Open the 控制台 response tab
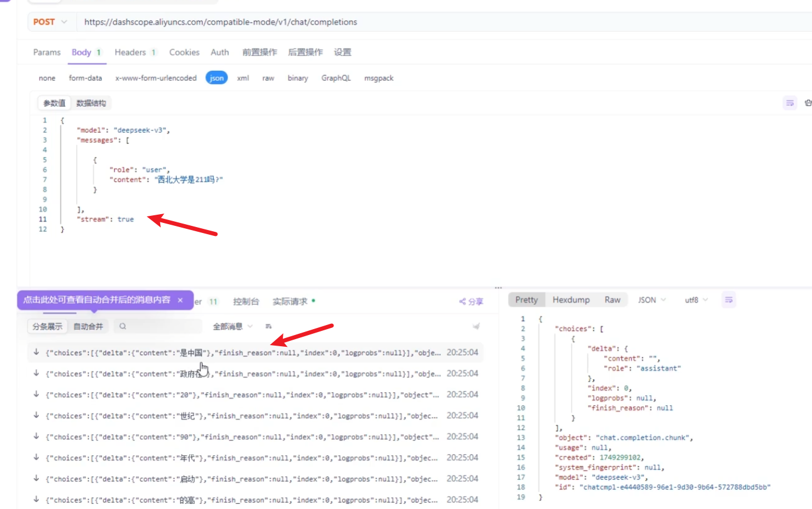This screenshot has width=812, height=509. point(246,301)
